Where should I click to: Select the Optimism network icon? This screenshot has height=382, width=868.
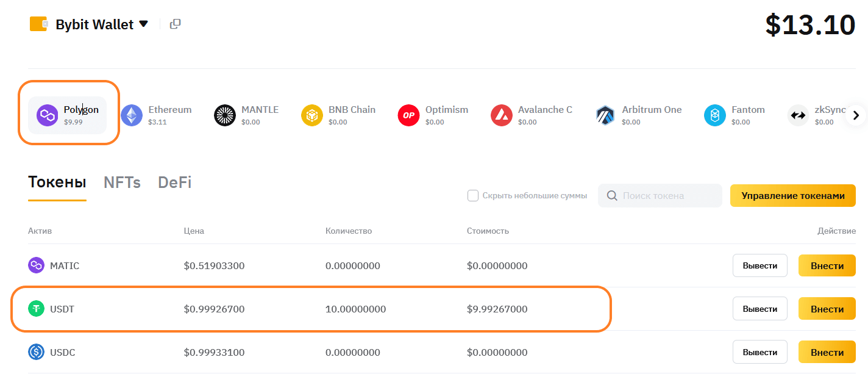408,115
